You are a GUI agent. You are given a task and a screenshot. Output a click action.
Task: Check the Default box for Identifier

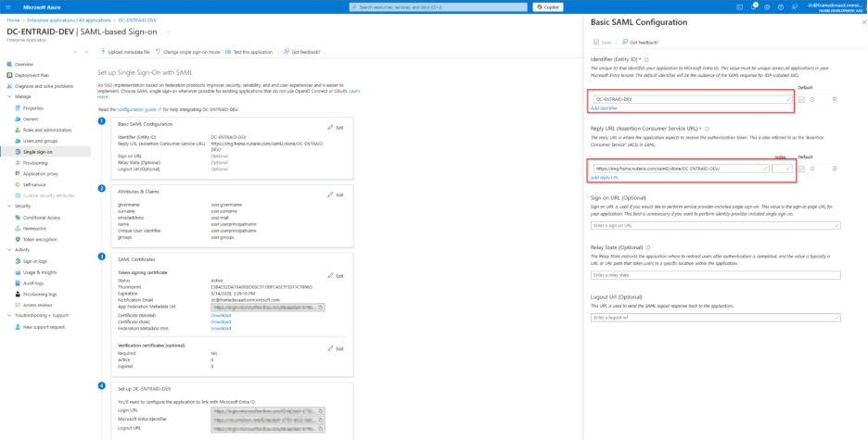tap(802, 99)
